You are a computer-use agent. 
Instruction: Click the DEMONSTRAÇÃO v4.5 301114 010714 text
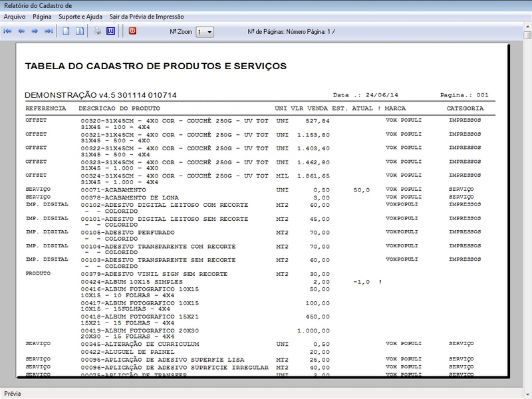(100, 95)
